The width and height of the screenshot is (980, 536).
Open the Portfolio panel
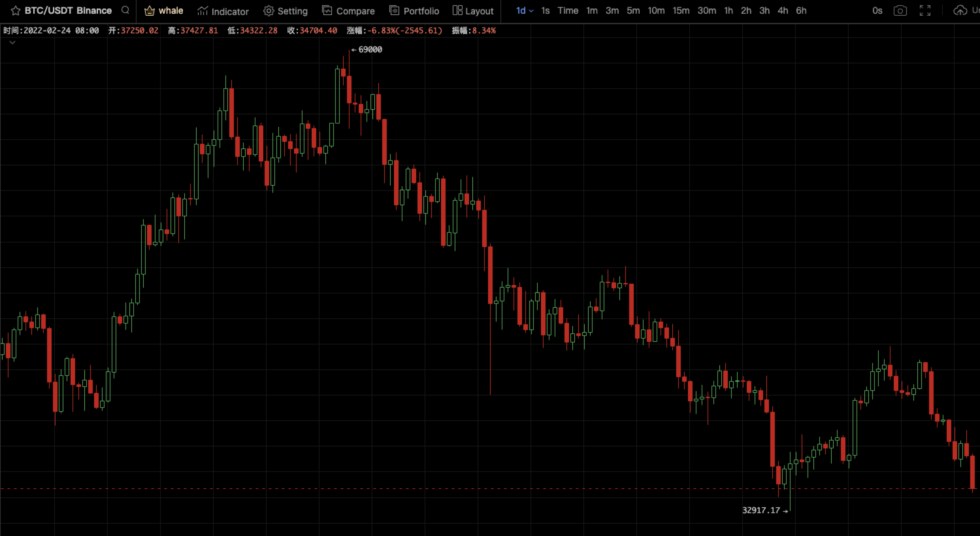point(414,11)
